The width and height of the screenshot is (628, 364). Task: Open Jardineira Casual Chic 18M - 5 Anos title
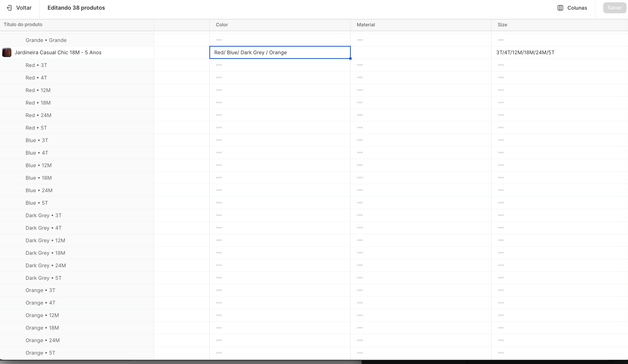pyautogui.click(x=58, y=52)
